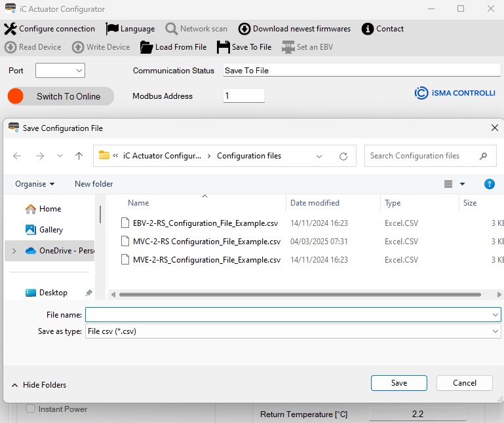Open the Organise menu
Image resolution: width=504 pixels, height=423 pixels.
coord(35,184)
